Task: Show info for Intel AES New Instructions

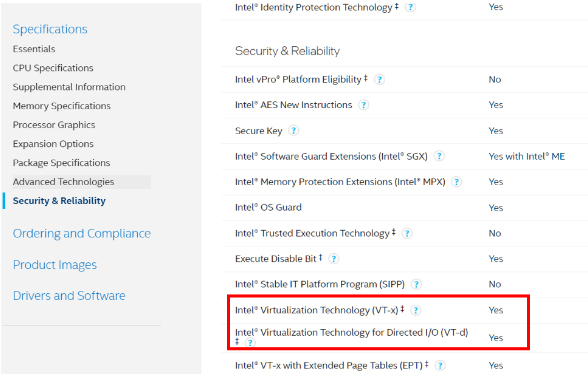Action: pos(363,105)
